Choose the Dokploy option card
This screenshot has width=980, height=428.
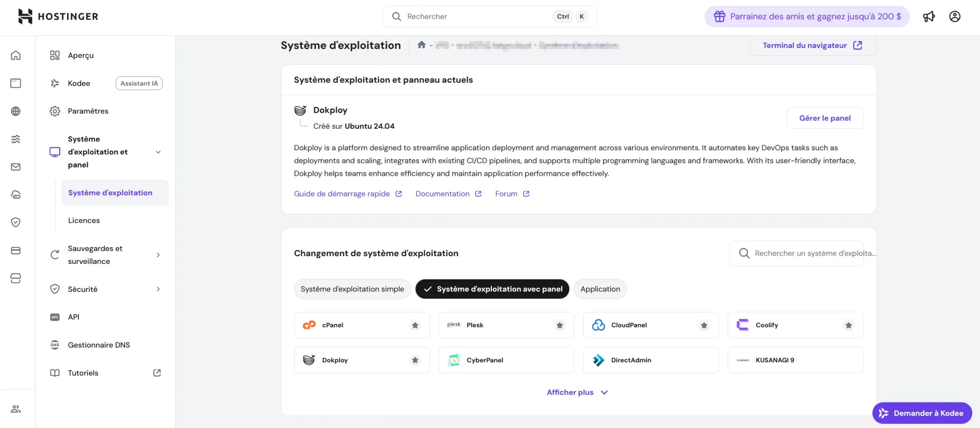pyautogui.click(x=362, y=360)
